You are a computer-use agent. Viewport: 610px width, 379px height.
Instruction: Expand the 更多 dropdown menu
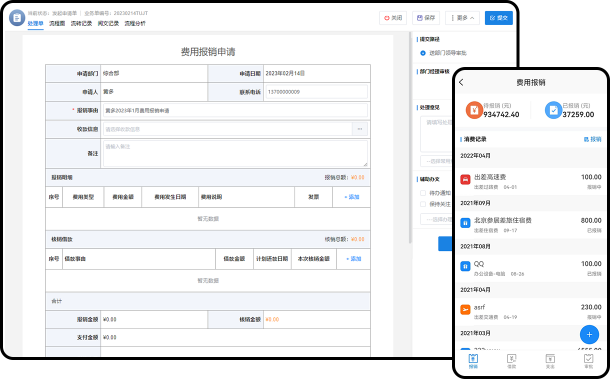tap(462, 18)
